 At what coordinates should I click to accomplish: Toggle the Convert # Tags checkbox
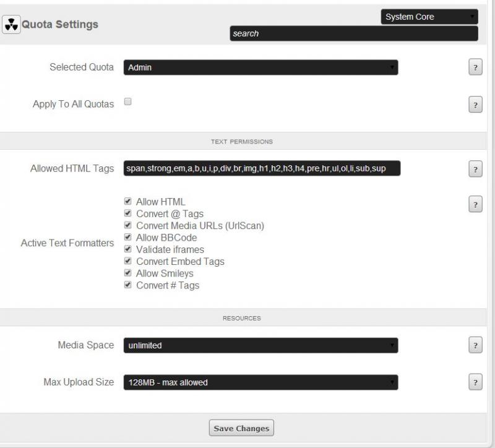pyautogui.click(x=128, y=285)
